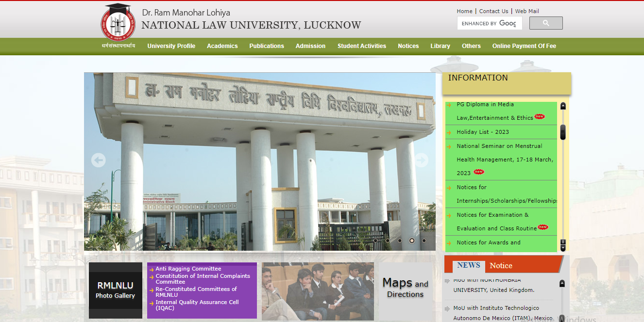Open MoU with Instituto Tecnologico Mexico news
This screenshot has height=322, width=644.
pyautogui.click(x=503, y=313)
